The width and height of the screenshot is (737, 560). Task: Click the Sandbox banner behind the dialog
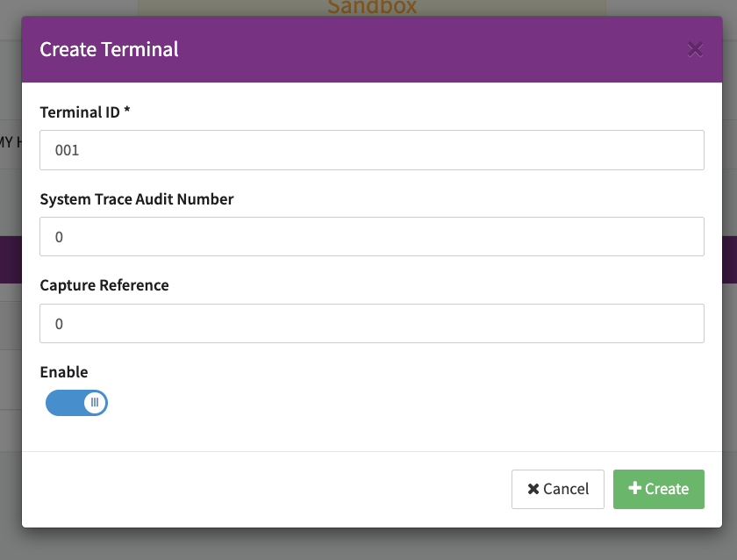pos(372,7)
